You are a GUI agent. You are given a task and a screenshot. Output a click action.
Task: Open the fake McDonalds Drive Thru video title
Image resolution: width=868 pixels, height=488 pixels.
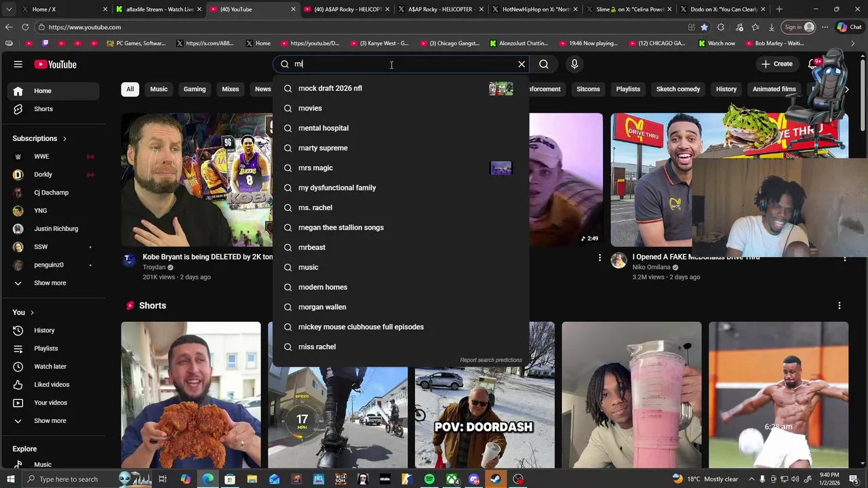click(696, 257)
